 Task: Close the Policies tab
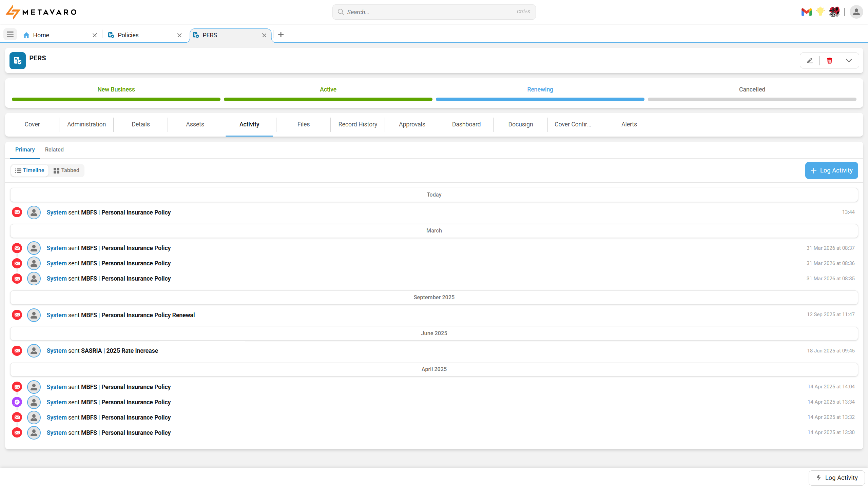(179, 35)
